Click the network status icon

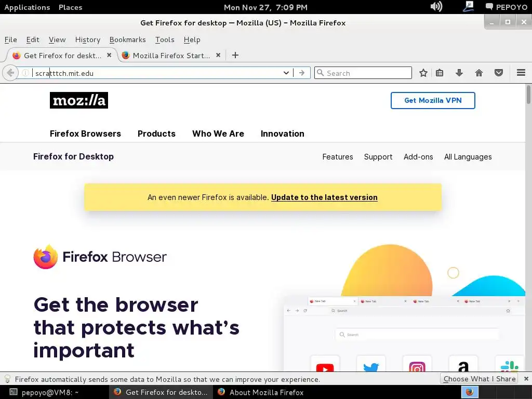(x=468, y=6)
